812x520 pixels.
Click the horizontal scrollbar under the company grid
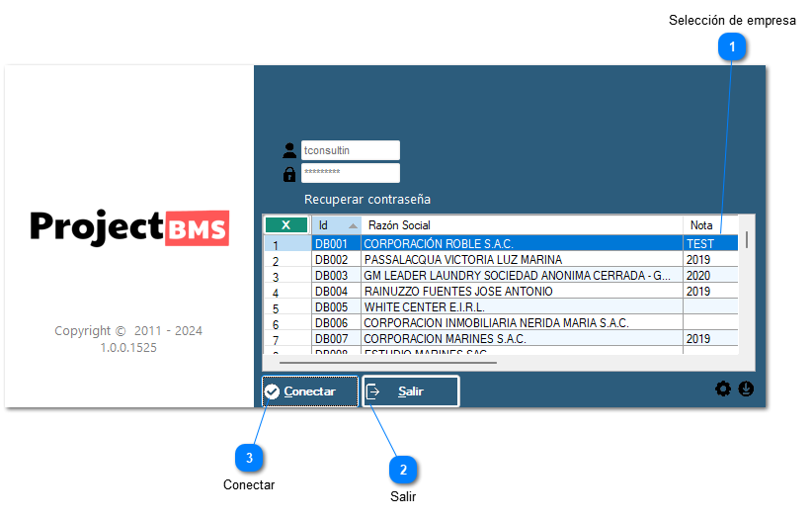[x=388, y=363]
